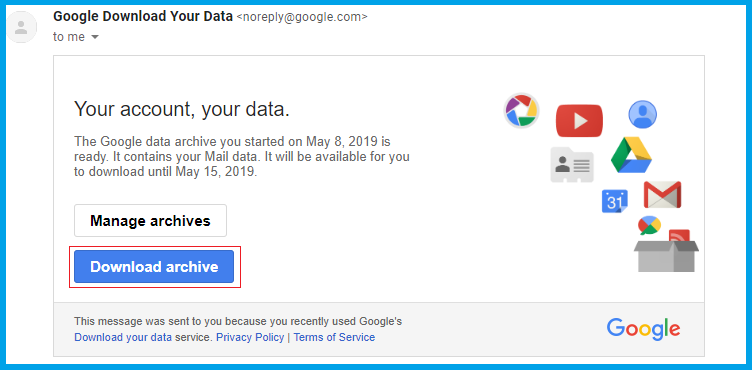Open the Privacy Policy link

(x=250, y=337)
